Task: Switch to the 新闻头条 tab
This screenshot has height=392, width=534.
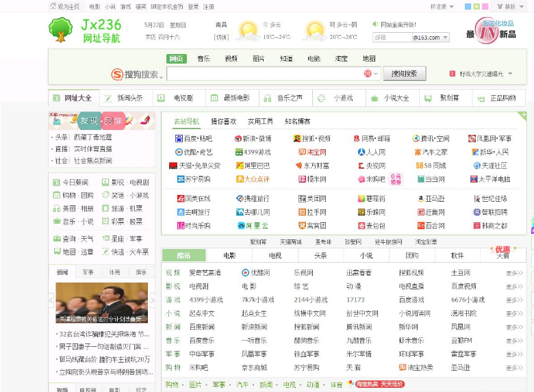Action: coord(126,99)
